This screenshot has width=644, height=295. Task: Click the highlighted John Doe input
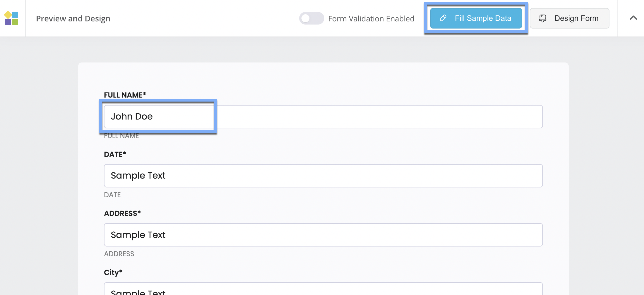159,116
